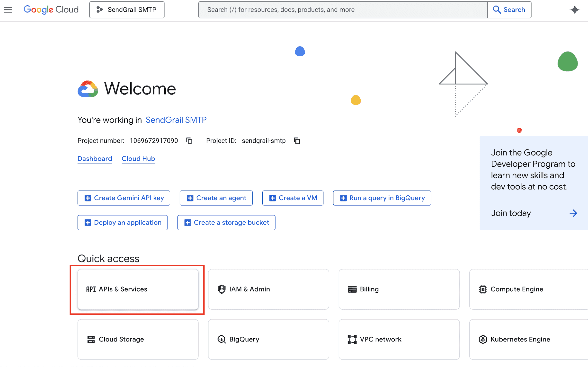Image resolution: width=588 pixels, height=367 pixels.
Task: Click the Join today arrow icon
Action: tap(573, 213)
